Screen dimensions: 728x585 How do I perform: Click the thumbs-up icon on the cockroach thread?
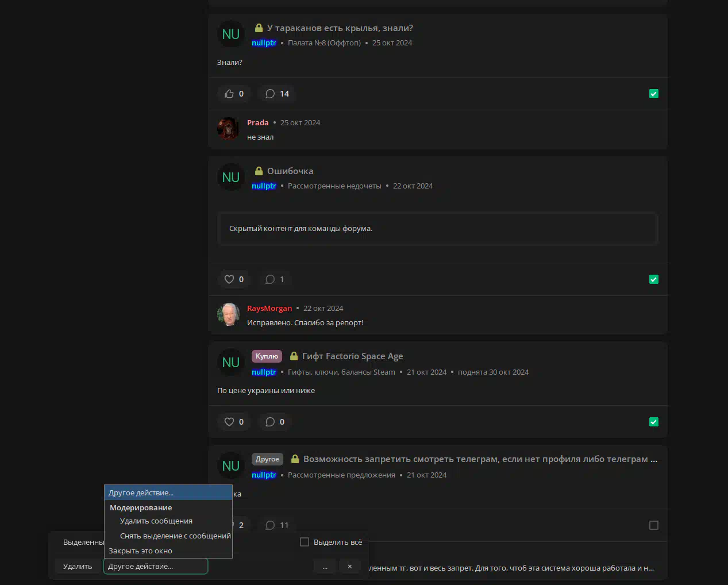(229, 94)
